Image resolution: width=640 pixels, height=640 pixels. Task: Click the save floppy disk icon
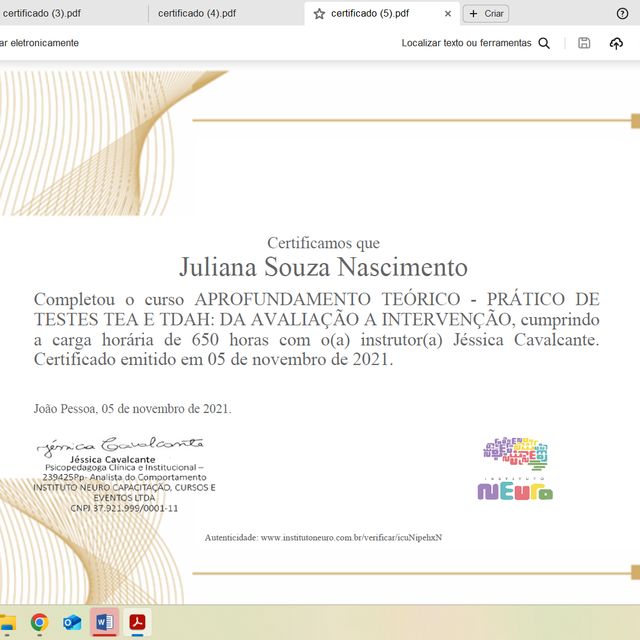pos(584,43)
